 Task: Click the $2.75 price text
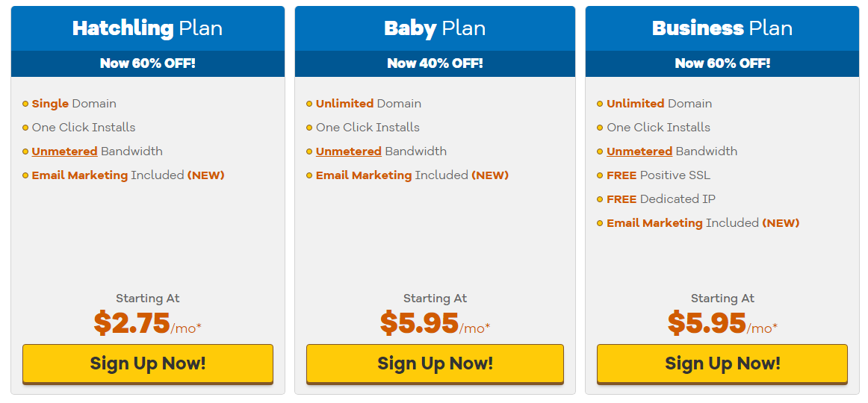click(131, 323)
